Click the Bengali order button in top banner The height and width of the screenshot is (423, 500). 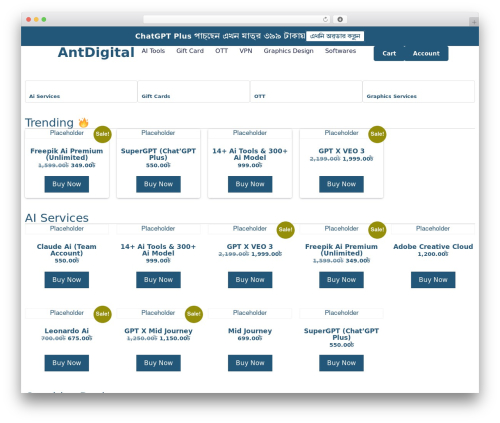click(335, 36)
